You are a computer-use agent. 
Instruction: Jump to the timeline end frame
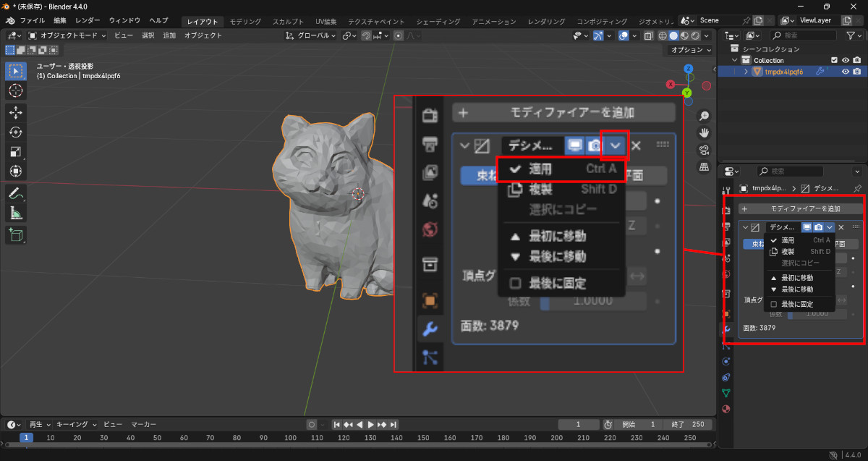click(394, 424)
